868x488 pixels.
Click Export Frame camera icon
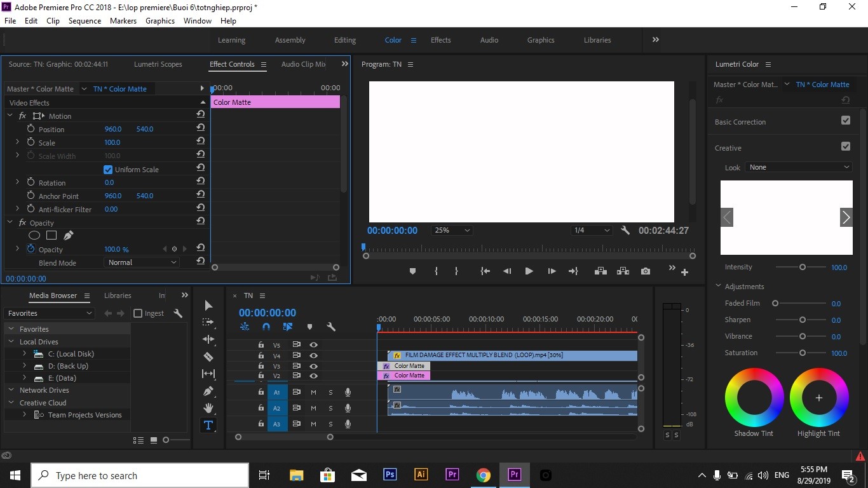click(x=646, y=271)
